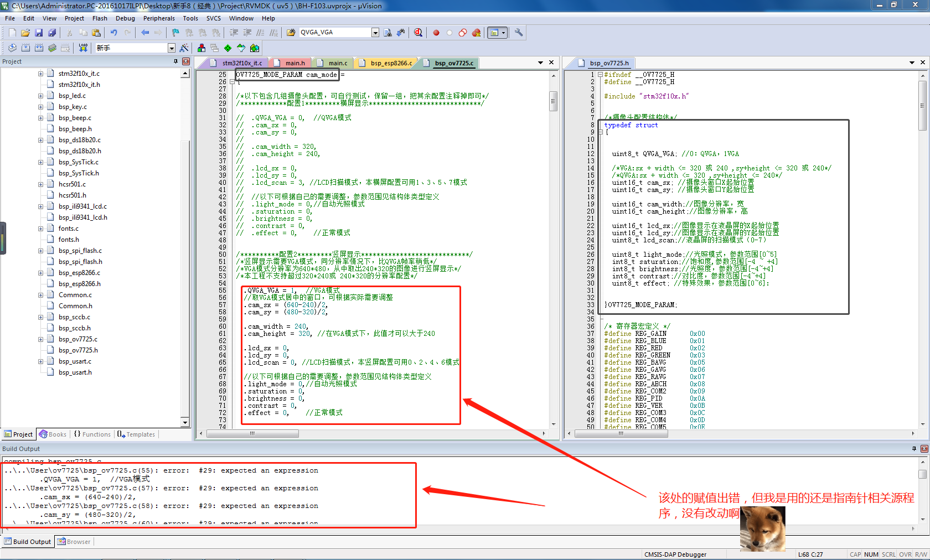Image resolution: width=930 pixels, height=560 pixels.
Task: Switch to the main.c editor tab
Action: 338,63
